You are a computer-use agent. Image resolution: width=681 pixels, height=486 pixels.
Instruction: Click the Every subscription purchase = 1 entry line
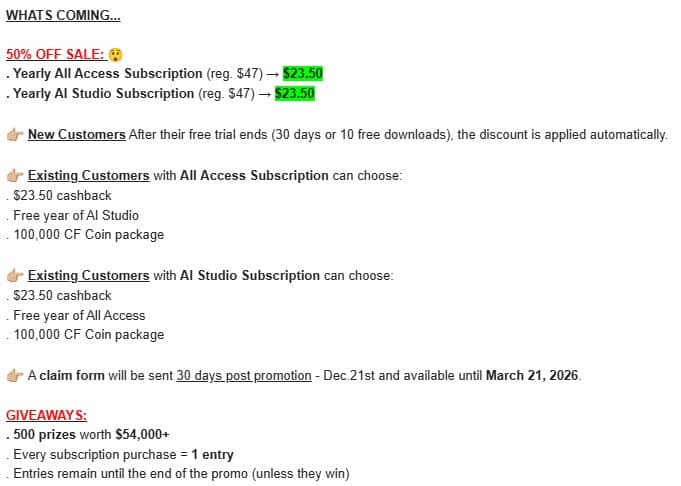point(124,455)
